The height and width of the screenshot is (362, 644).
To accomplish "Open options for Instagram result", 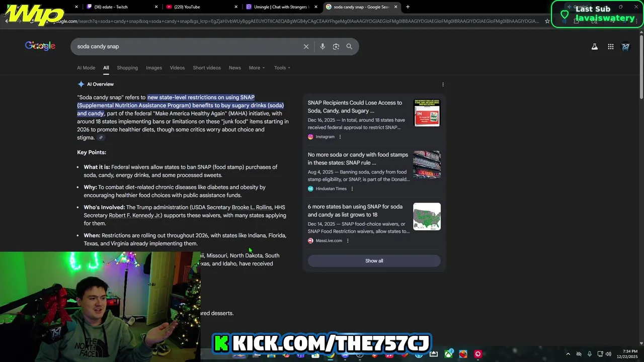I will click(x=340, y=137).
